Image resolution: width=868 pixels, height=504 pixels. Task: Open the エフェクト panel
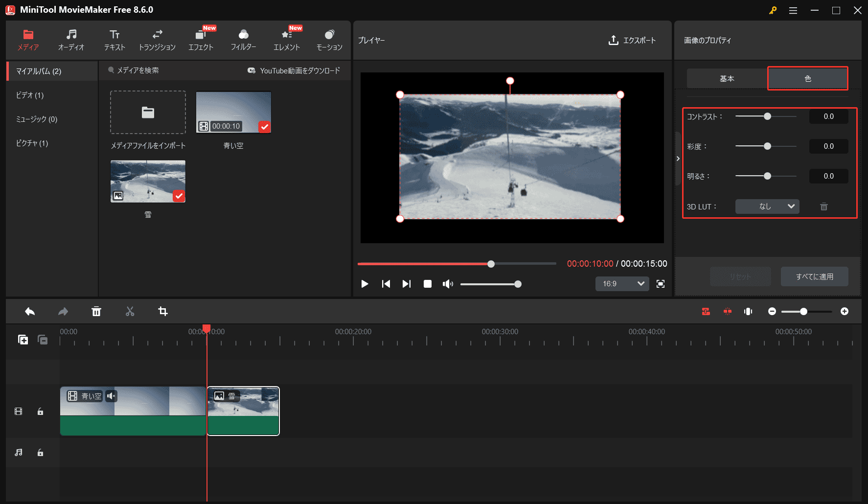201,39
